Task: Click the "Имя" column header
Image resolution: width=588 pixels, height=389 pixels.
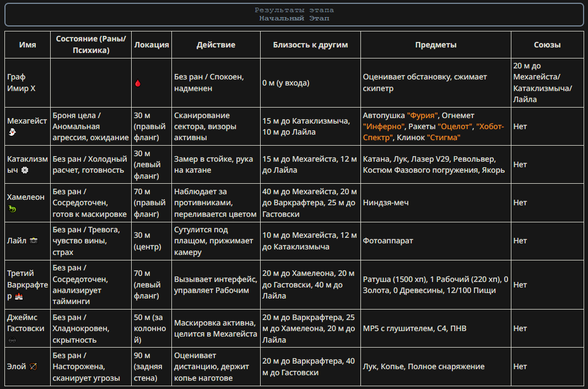Action: tap(28, 45)
